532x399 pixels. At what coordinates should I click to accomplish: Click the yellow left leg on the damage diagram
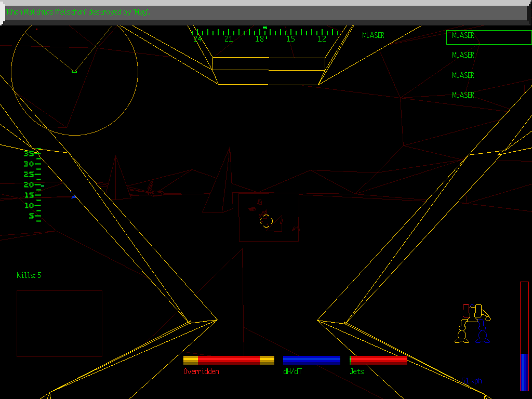pos(462,334)
